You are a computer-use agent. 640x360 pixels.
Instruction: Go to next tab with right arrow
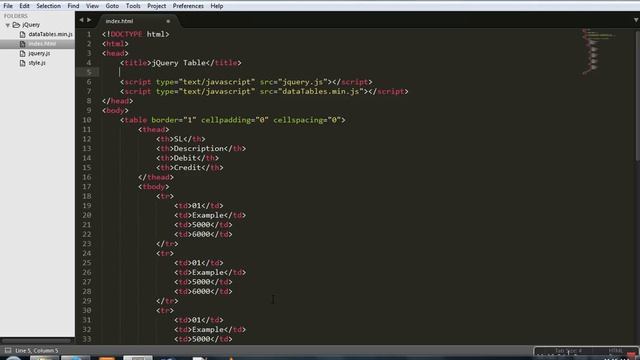point(89,20)
